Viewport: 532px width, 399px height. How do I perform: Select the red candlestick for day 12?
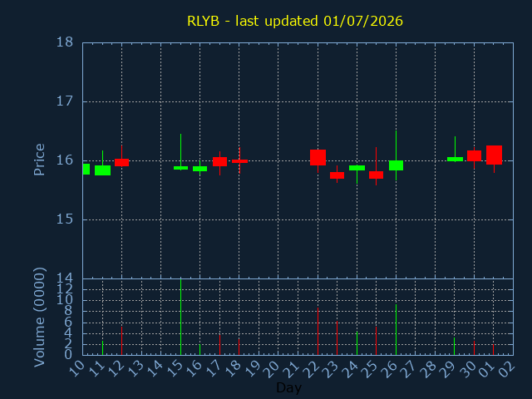122,162
